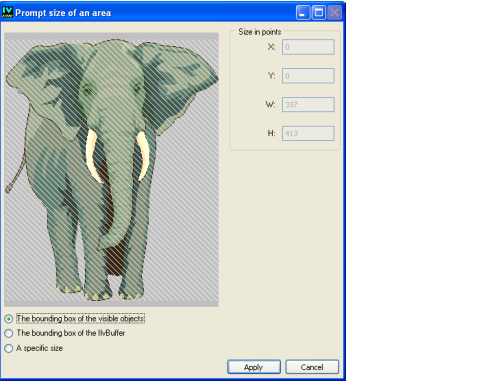Click the 'Prompt size of an area' title text
This screenshot has width=492, height=383.
tap(63, 13)
